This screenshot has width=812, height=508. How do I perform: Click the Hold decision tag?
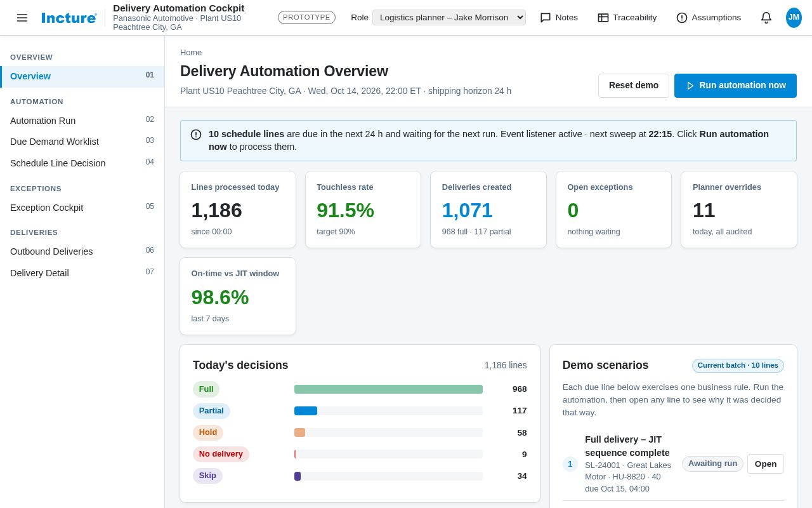click(208, 432)
